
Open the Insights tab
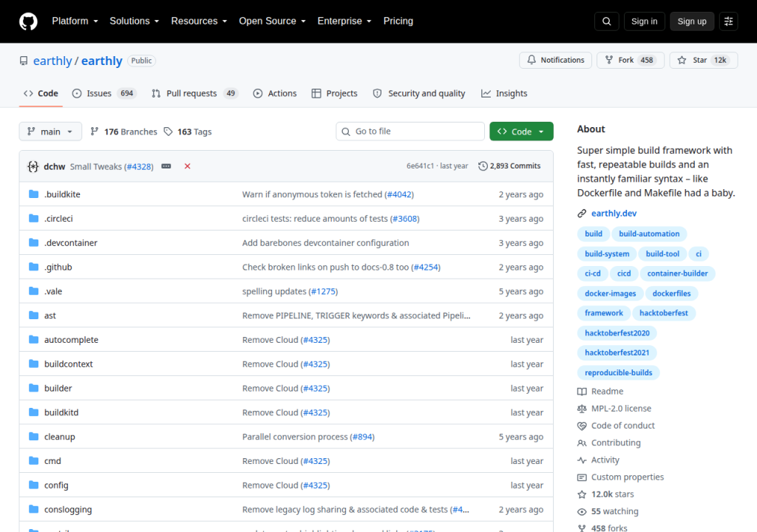(504, 94)
